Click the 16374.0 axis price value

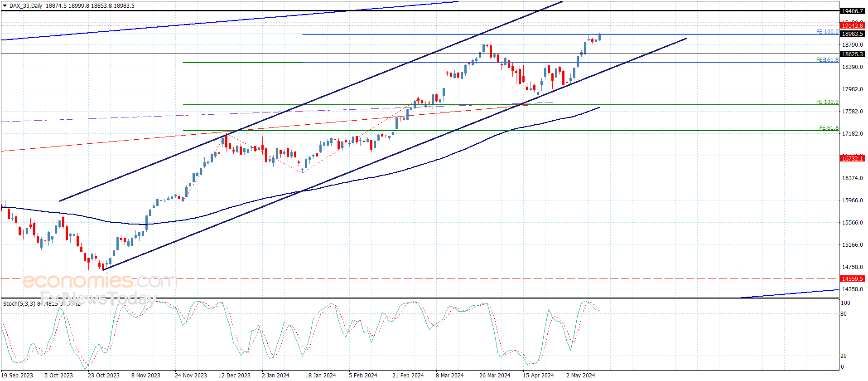point(852,178)
